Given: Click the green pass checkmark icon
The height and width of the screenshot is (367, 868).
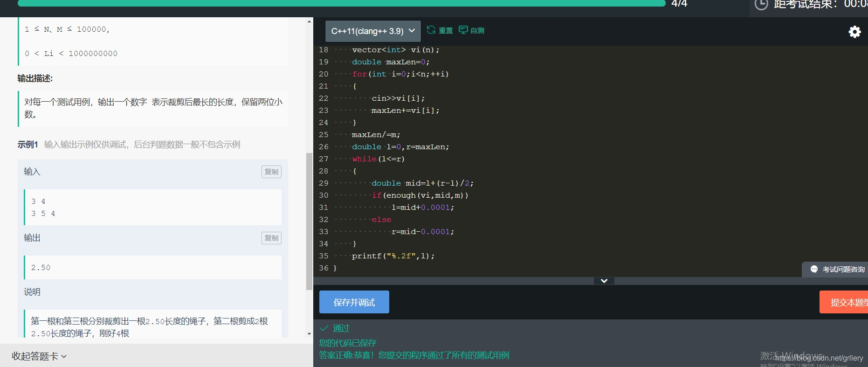Looking at the screenshot, I should coord(324,328).
